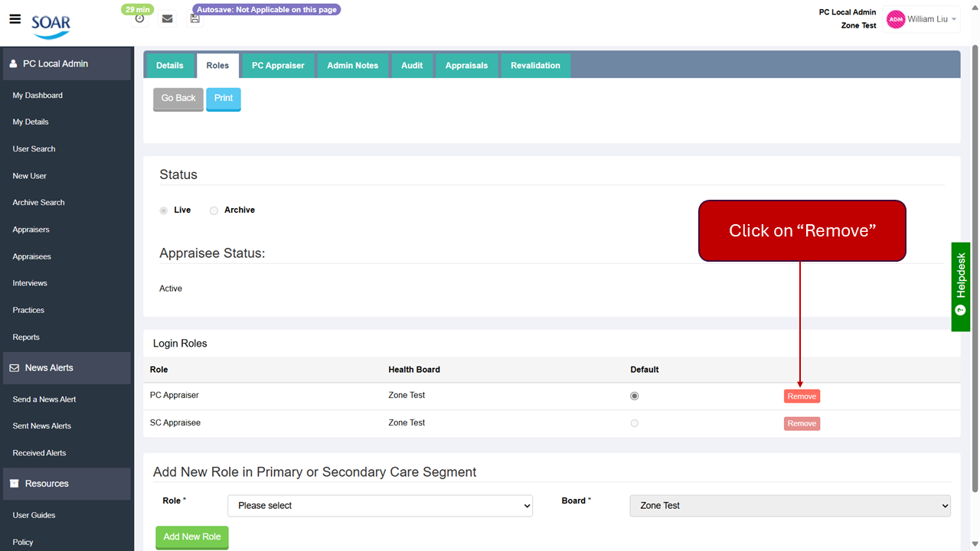
Task: Select the Archive status radio button
Action: pyautogui.click(x=214, y=210)
